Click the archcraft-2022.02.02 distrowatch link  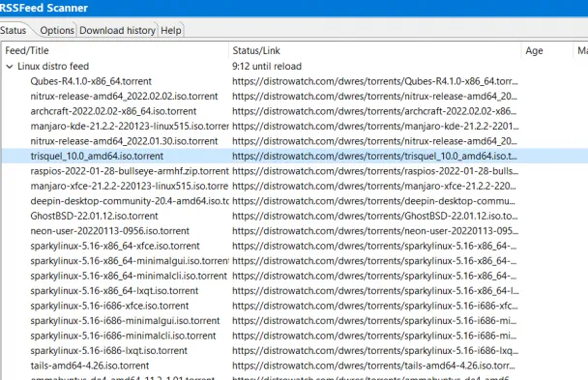pos(374,111)
